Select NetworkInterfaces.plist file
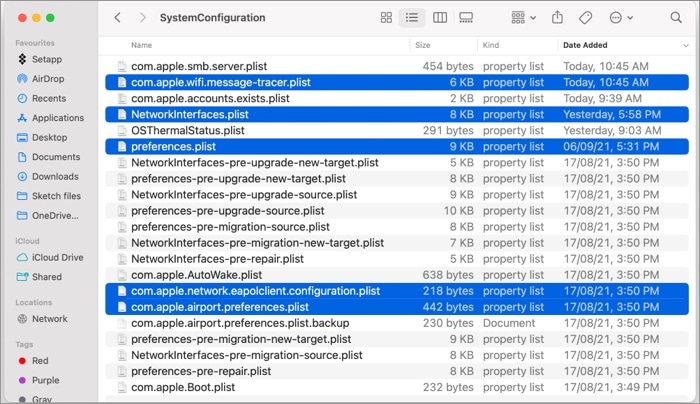 coord(397,115)
